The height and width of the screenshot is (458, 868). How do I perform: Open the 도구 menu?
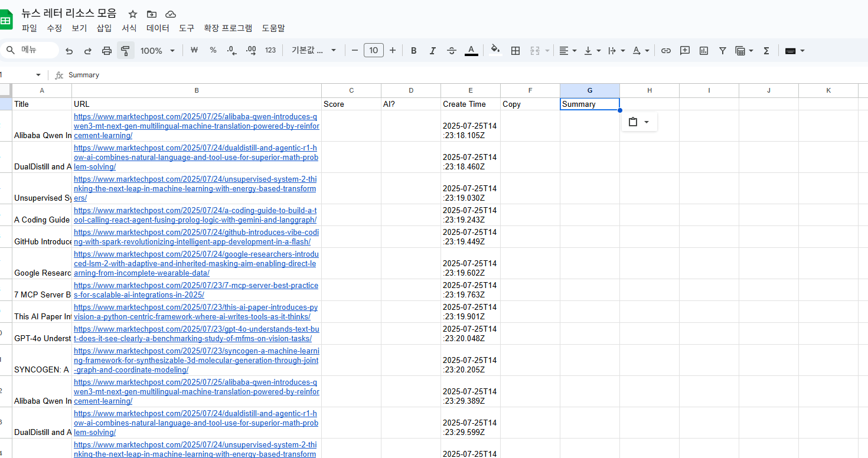[x=187, y=28]
